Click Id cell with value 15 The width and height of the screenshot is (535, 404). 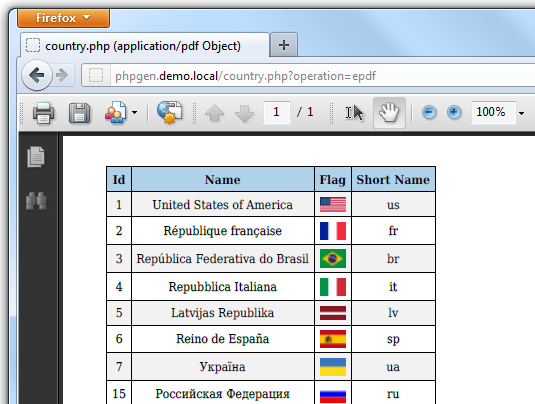(x=119, y=393)
